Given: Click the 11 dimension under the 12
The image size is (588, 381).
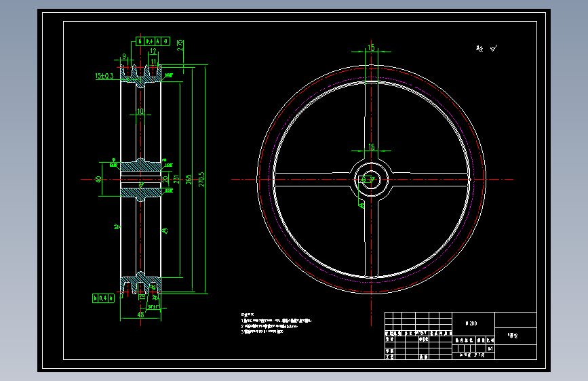Looking at the screenshot, I should [x=153, y=62].
